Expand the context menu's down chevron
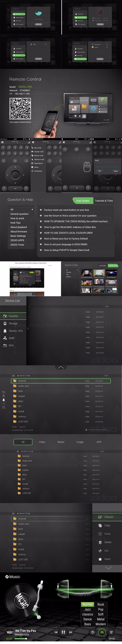This screenshot has height=644, width=122. (x=108, y=567)
